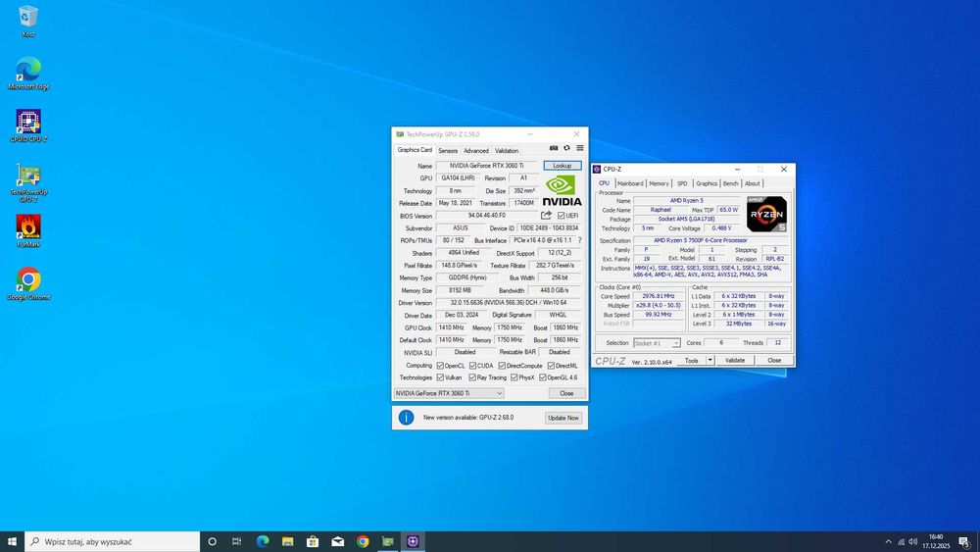
Task: Open Task View on the taskbar
Action: point(236,541)
